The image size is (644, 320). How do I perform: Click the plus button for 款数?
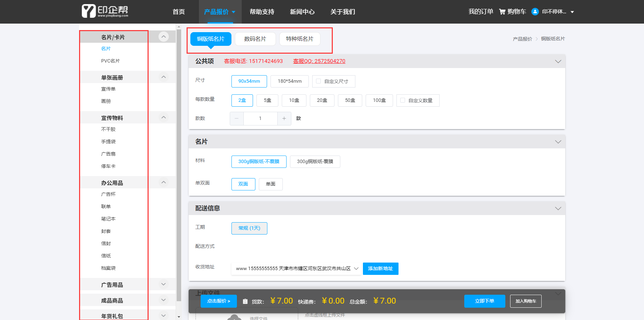click(284, 119)
